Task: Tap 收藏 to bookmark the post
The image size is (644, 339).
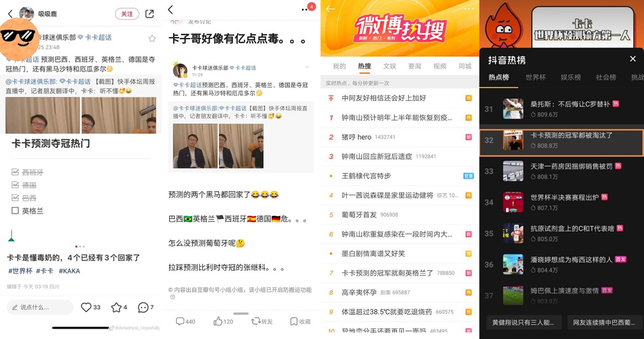Action: pyautogui.click(x=300, y=321)
